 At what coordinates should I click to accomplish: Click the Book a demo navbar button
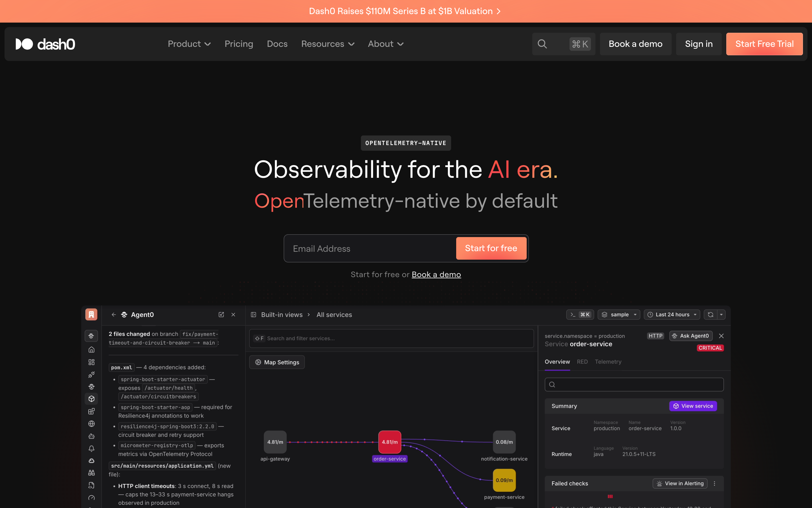636,44
